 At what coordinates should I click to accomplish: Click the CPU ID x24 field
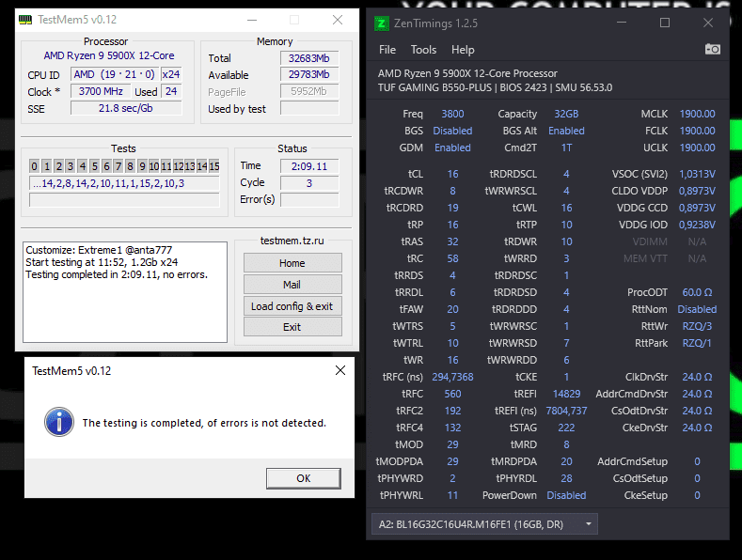click(x=171, y=74)
